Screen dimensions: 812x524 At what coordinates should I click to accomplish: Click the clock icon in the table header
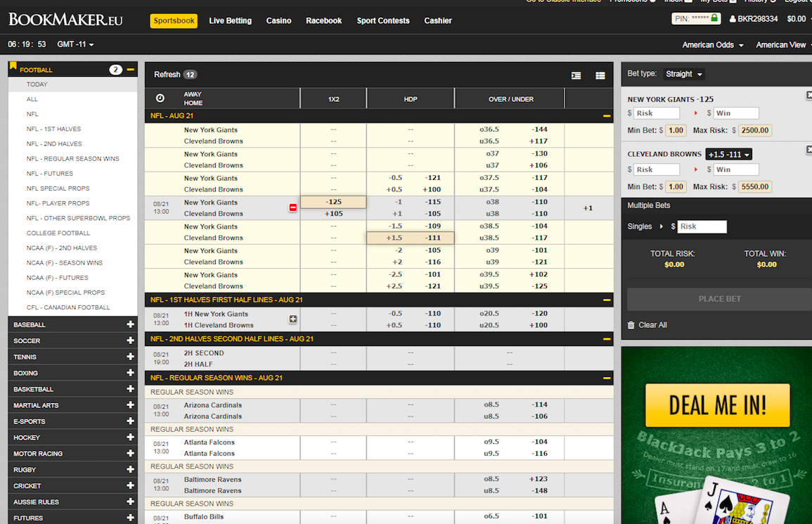tap(160, 98)
